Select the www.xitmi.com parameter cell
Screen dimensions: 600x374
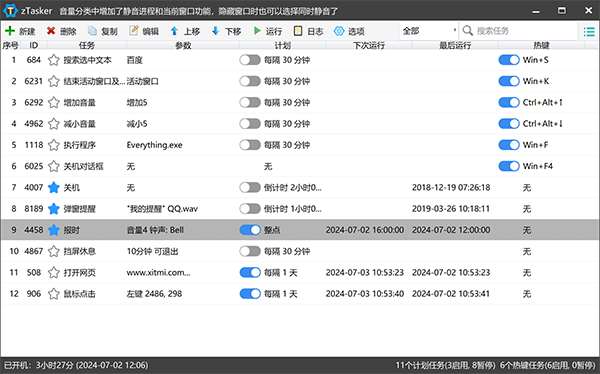click(x=158, y=273)
